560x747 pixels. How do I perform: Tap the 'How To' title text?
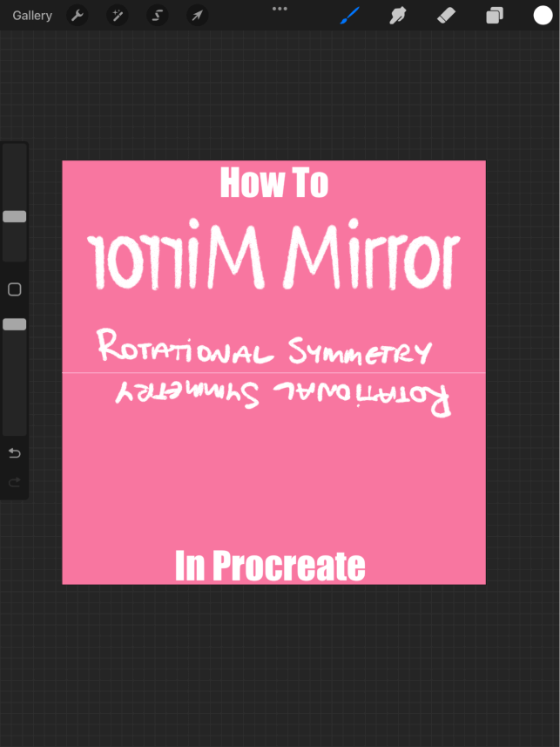(274, 182)
